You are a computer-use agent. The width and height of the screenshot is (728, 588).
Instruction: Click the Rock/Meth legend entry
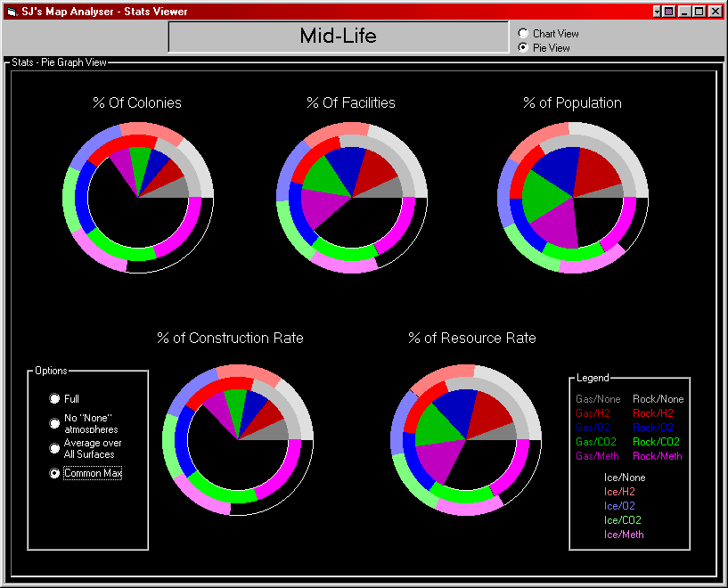click(658, 456)
